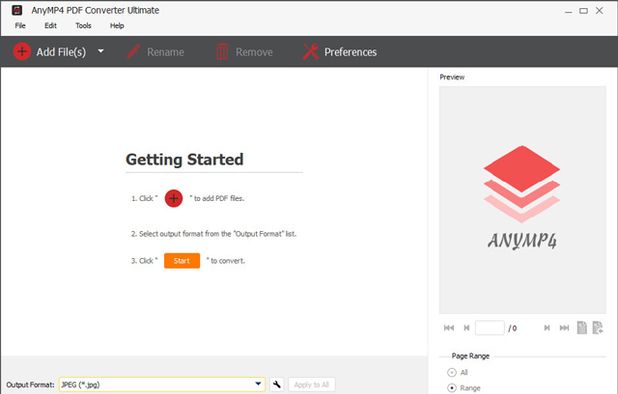Click the AnyMP4 app icon in title bar

point(17,10)
